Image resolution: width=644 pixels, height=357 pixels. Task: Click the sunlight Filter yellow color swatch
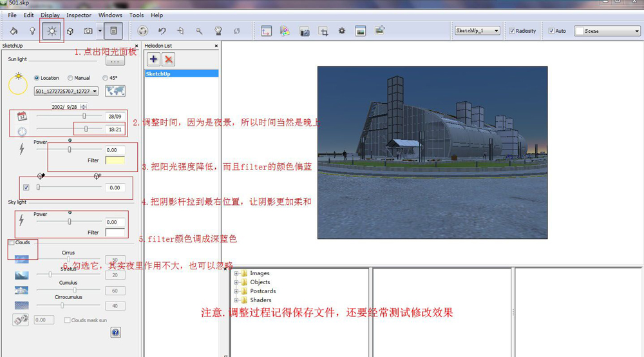(115, 160)
